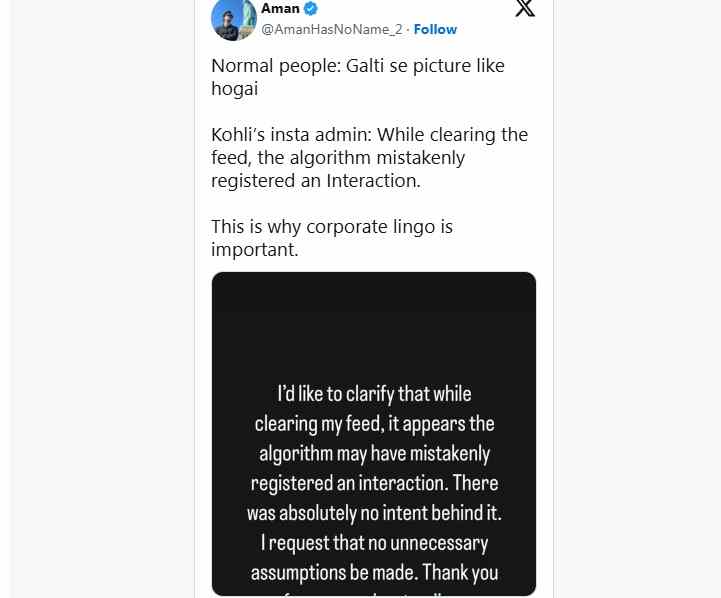Open the @AmanHasNoName_2 handle link

332,29
